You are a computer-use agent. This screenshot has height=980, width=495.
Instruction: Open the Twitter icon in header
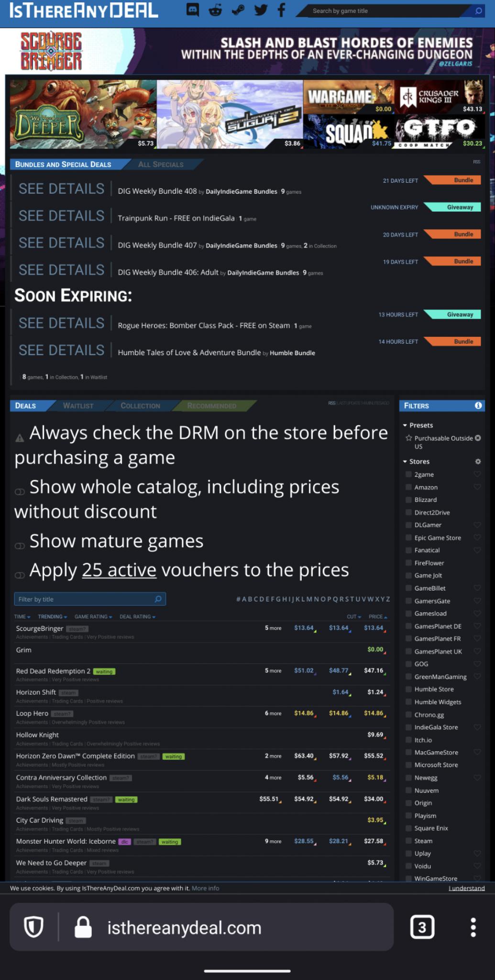tap(261, 10)
